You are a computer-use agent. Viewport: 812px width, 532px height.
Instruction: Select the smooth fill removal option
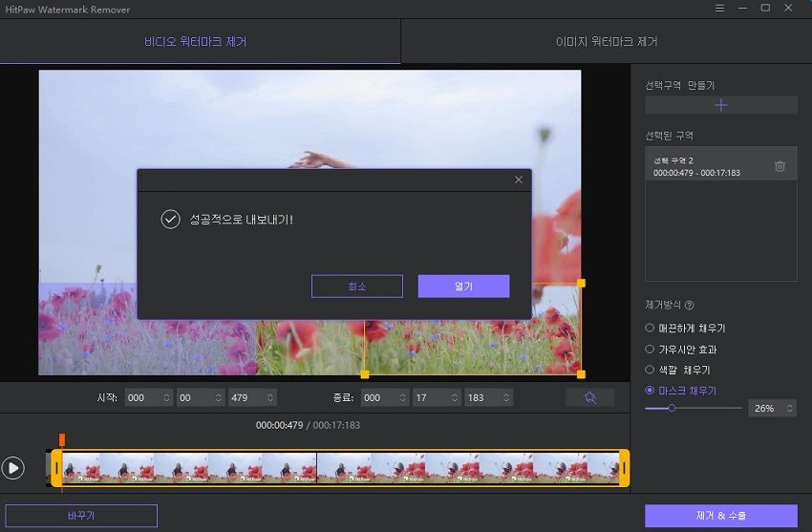685,329
